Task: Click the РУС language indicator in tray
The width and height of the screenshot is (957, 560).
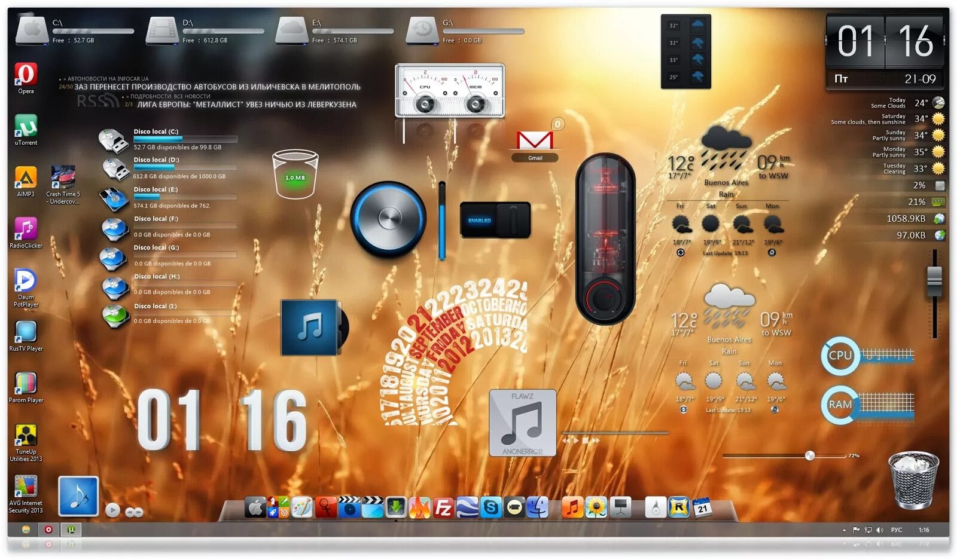Action: [896, 530]
